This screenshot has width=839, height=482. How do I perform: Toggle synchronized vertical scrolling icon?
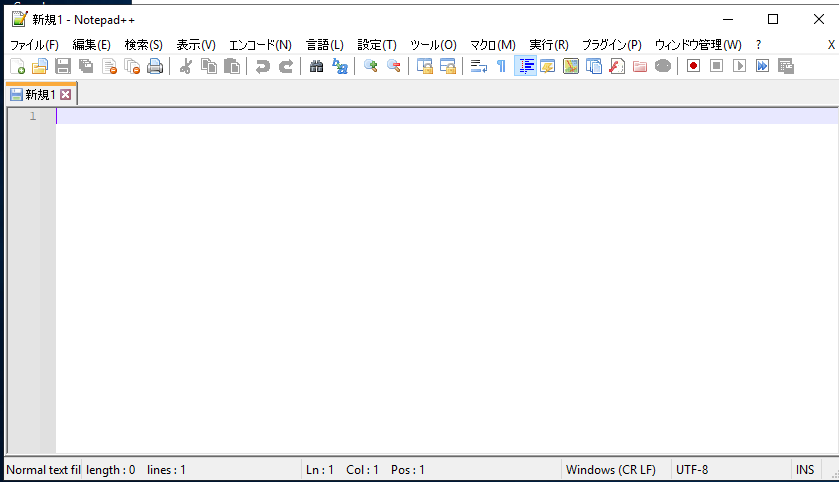(424, 66)
